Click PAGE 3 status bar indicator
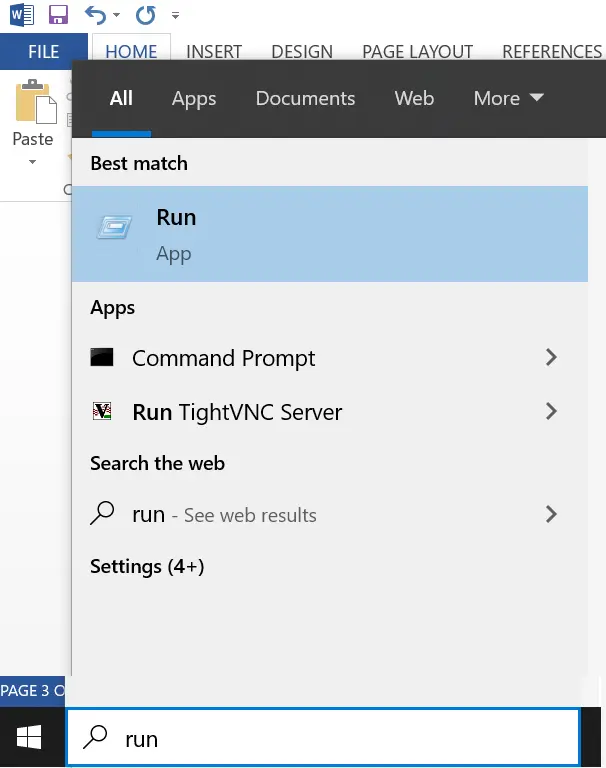The image size is (606, 768). click(32, 691)
